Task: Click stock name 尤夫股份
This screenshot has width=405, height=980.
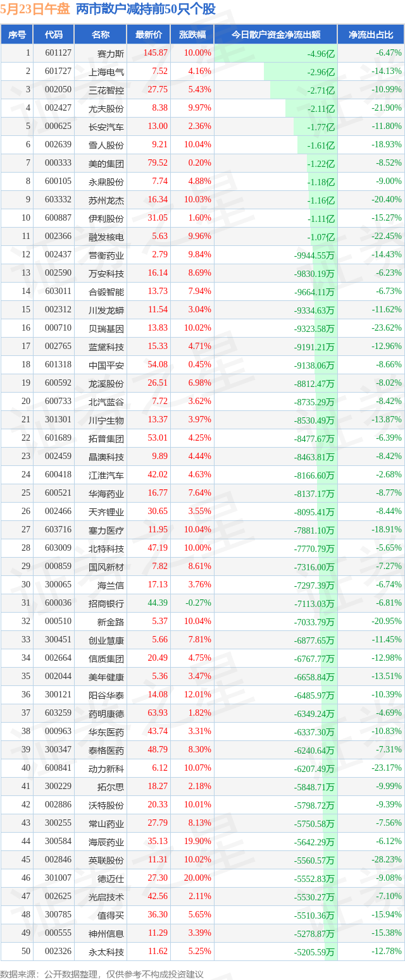Action: [107, 108]
